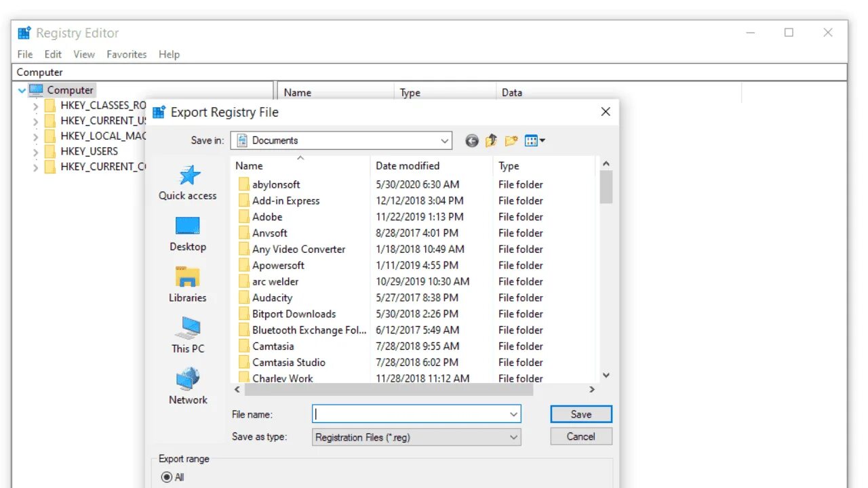Open the File name dropdown arrow

pos(513,414)
